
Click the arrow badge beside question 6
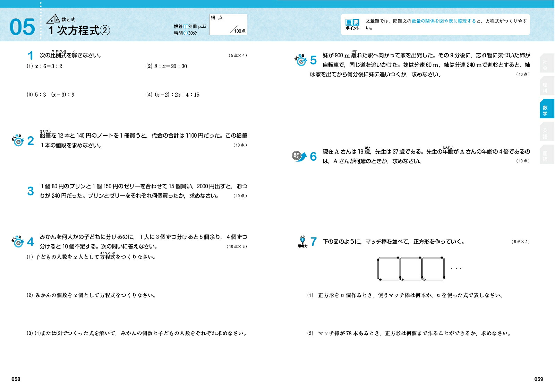299,156
